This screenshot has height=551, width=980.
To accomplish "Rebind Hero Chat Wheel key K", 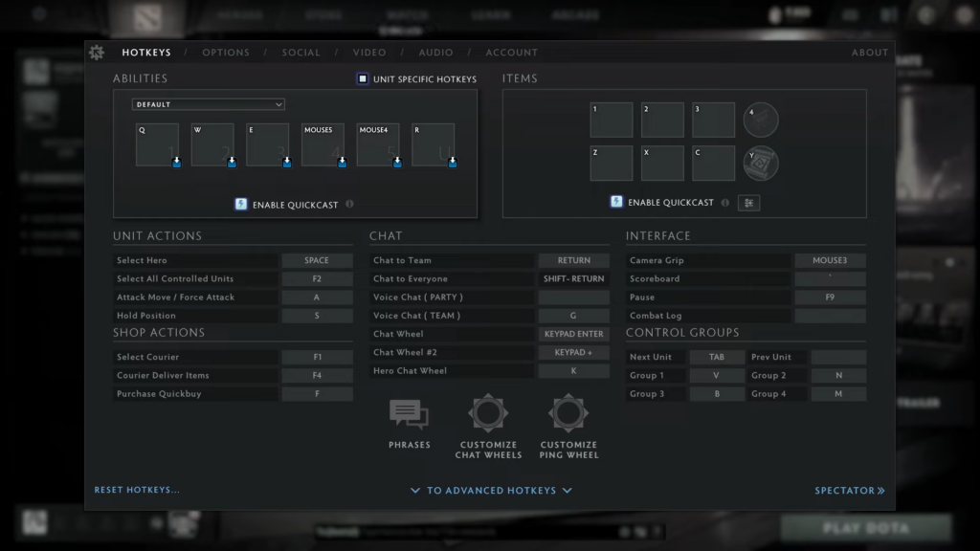I will [x=574, y=370].
